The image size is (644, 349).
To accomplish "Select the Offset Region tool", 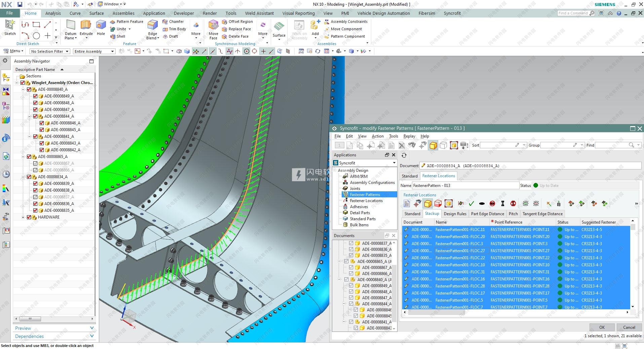I will pyautogui.click(x=237, y=22).
